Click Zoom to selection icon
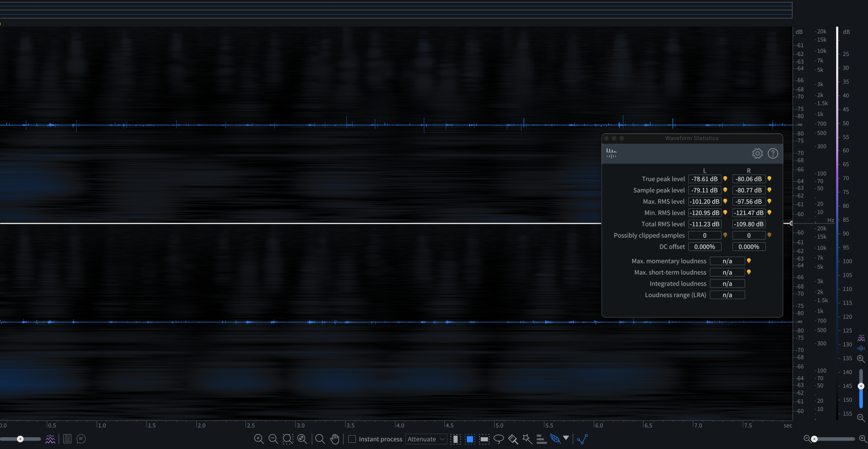 pyautogui.click(x=288, y=439)
